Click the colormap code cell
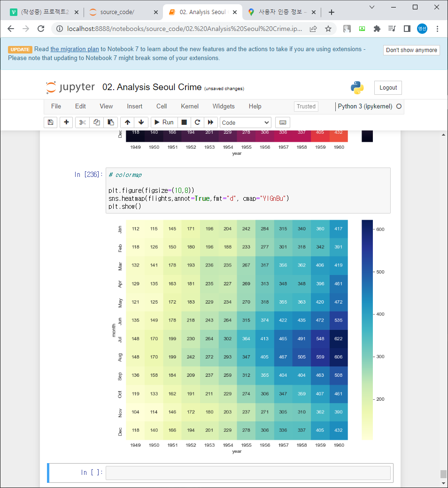The image size is (448, 488). point(248,191)
